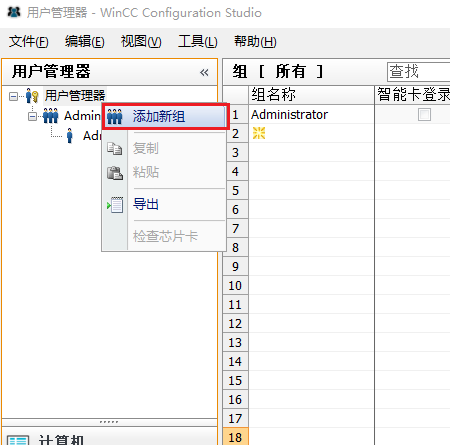Open the 文件(F) menu

29,42
